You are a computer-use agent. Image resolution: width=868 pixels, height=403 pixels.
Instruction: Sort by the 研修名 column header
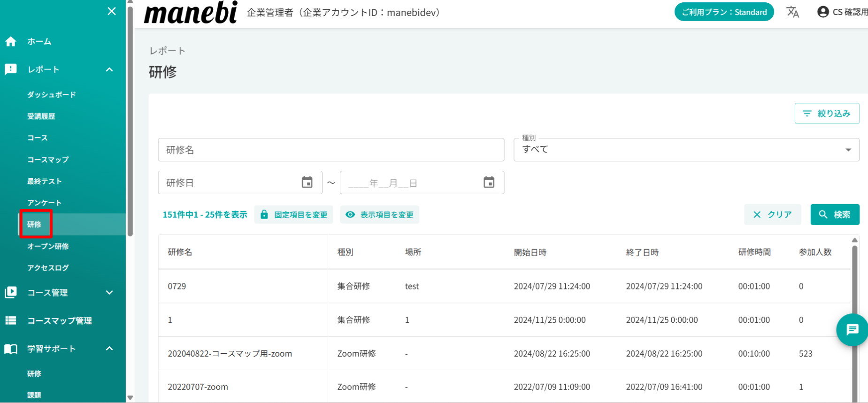[180, 252]
